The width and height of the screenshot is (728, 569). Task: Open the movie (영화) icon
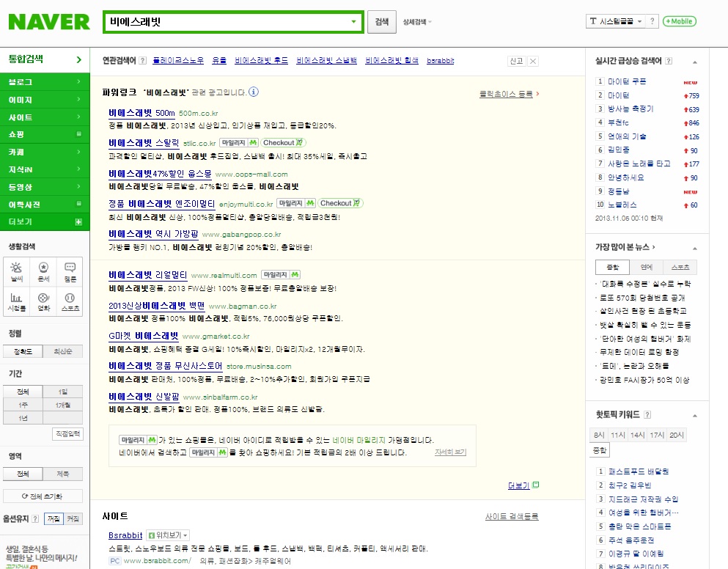(43, 302)
